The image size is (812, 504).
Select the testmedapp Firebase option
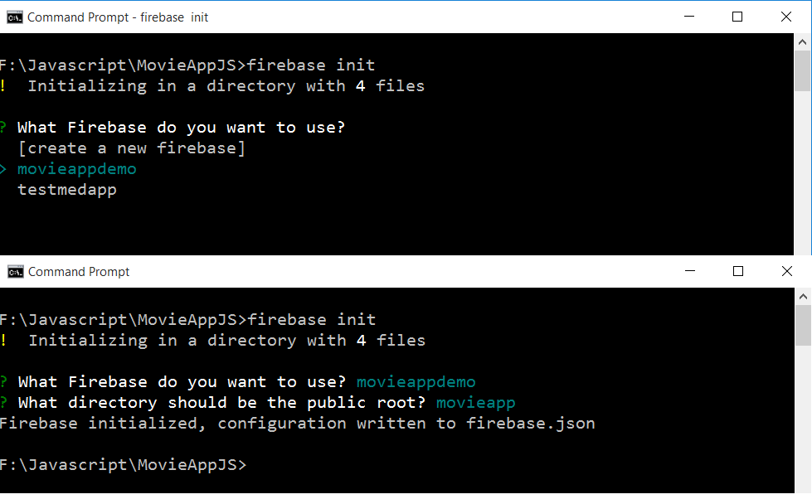tap(67, 190)
